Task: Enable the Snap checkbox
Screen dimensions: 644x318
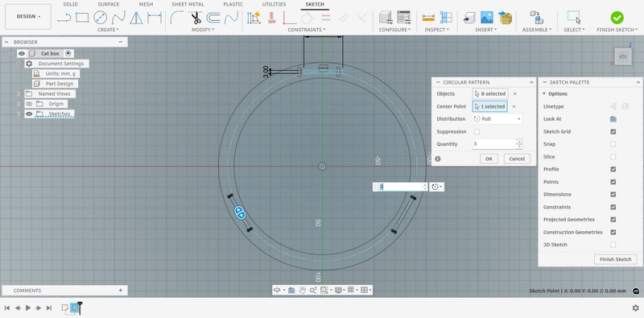Action: (x=613, y=144)
